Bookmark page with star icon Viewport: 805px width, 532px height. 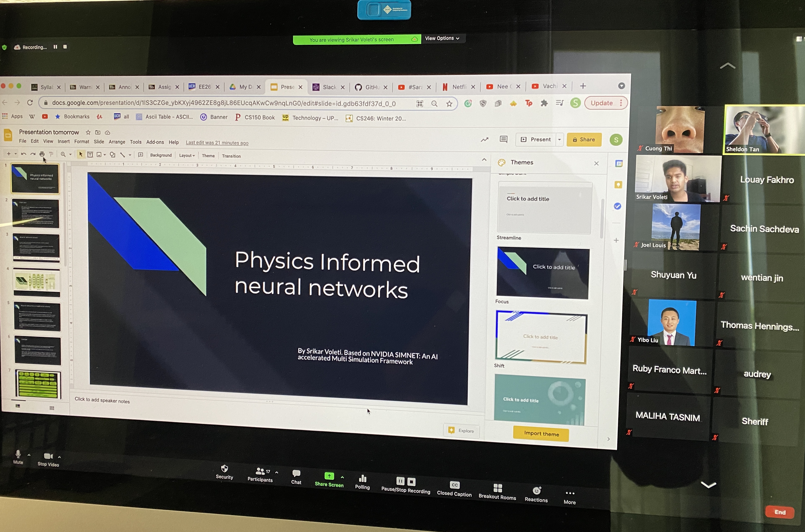(x=449, y=104)
